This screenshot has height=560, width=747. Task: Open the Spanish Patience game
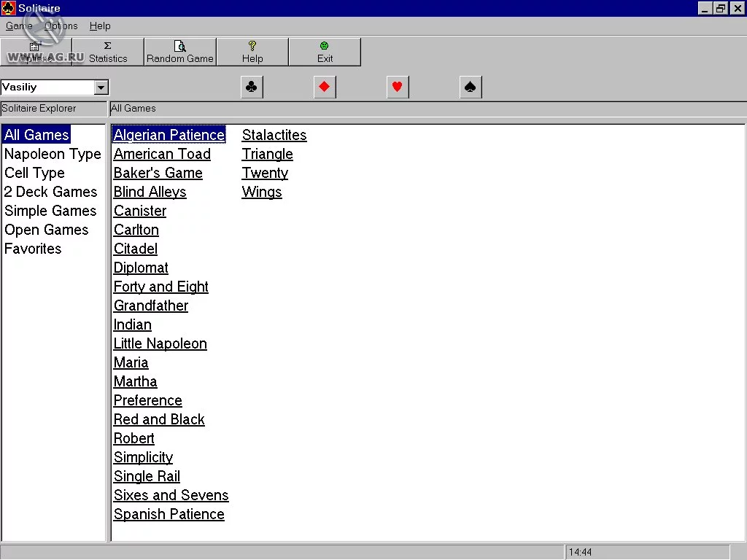tap(169, 514)
